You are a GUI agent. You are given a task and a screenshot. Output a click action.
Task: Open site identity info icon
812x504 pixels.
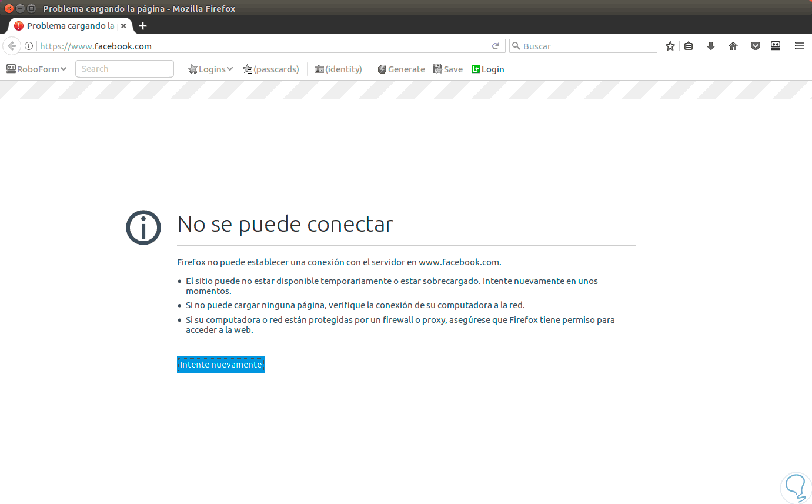(x=29, y=46)
